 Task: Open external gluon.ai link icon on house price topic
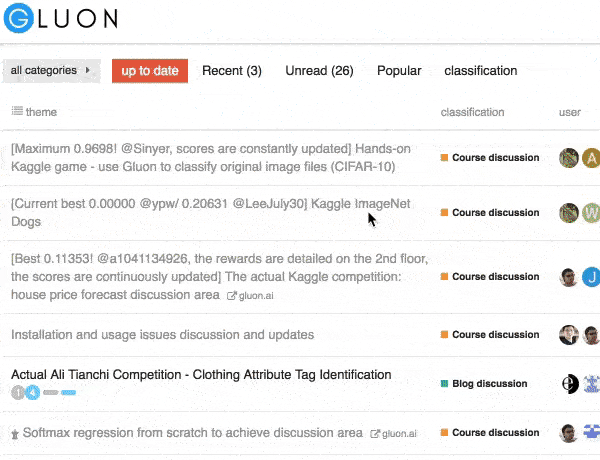pos(232,296)
